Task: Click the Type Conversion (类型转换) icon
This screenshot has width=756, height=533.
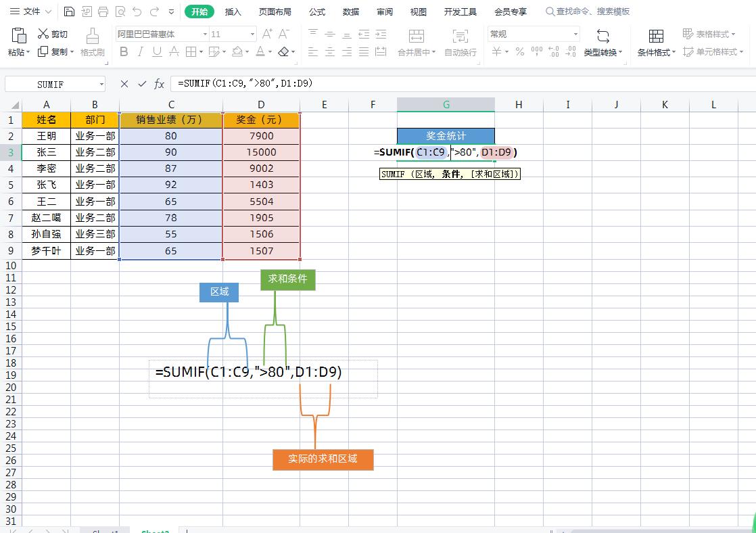Action: click(x=603, y=36)
